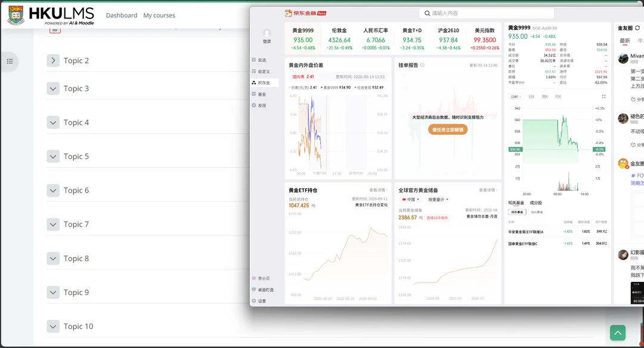This screenshot has width=644, height=348.
Task: Select the 相关基金 tab
Action: pos(516,203)
